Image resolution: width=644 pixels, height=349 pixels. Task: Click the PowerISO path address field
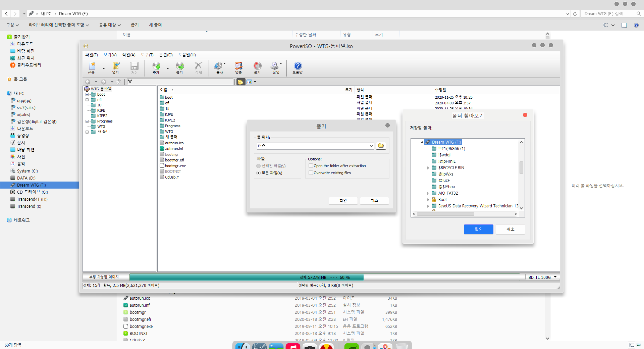(x=180, y=82)
